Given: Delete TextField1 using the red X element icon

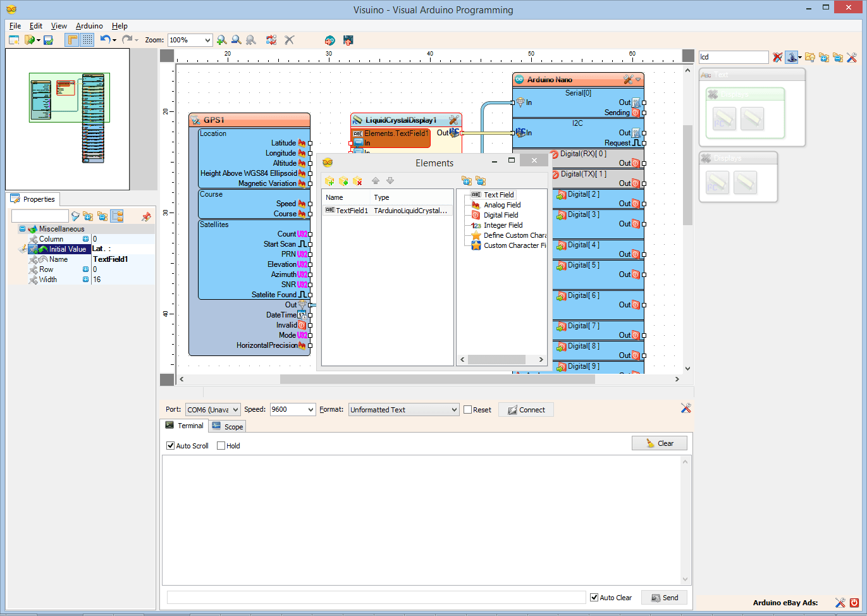Looking at the screenshot, I should tap(358, 181).
